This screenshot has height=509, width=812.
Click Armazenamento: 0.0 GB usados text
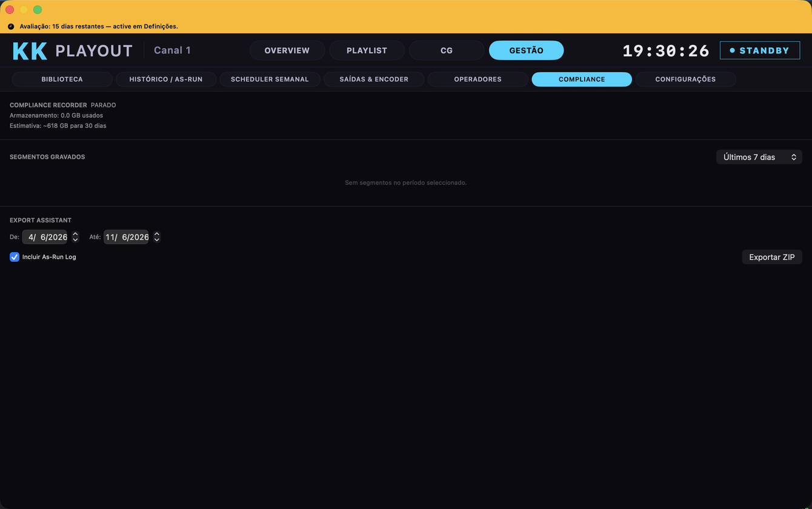(x=56, y=115)
